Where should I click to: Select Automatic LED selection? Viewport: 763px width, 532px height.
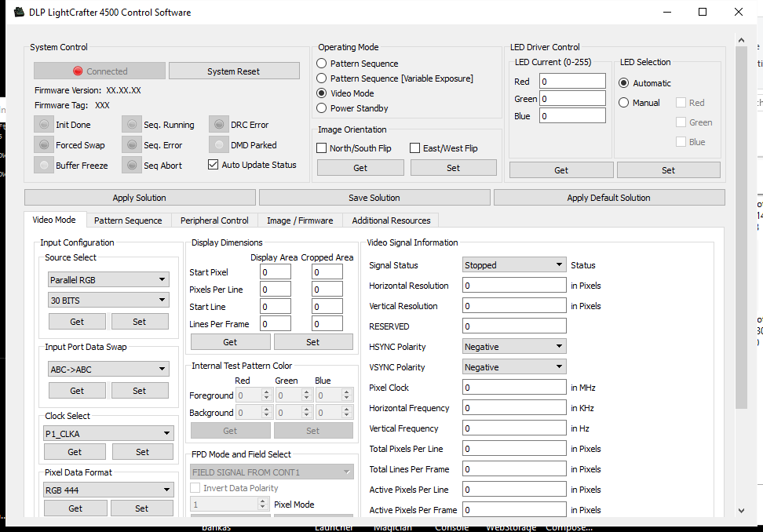click(624, 83)
